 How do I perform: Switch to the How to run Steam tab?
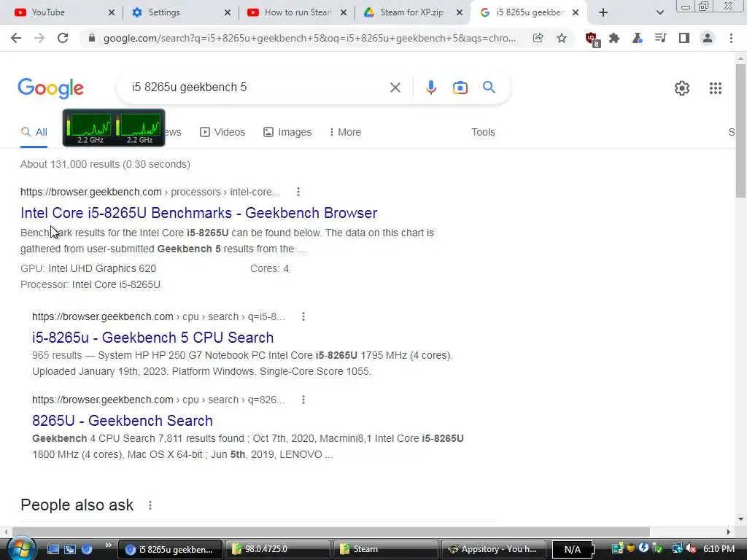click(298, 12)
